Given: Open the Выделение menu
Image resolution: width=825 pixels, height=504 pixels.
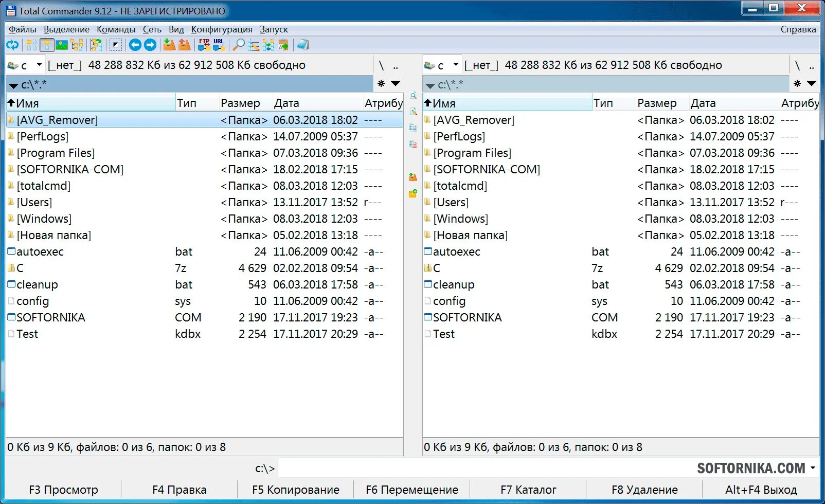Looking at the screenshot, I should click(66, 29).
